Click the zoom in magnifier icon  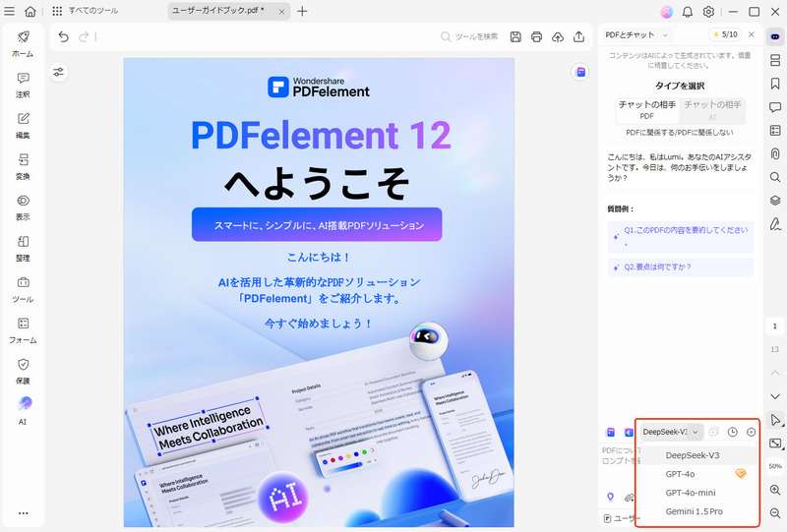tap(775, 490)
